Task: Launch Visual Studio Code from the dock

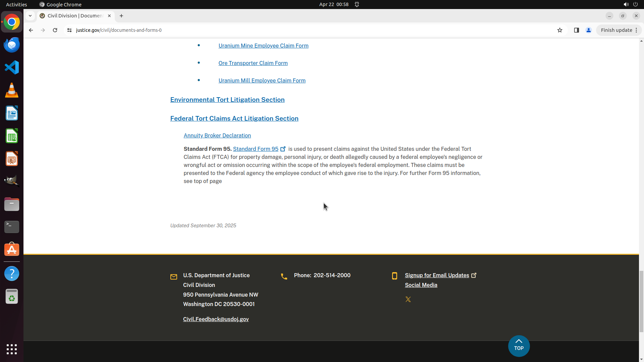Action: click(x=12, y=67)
